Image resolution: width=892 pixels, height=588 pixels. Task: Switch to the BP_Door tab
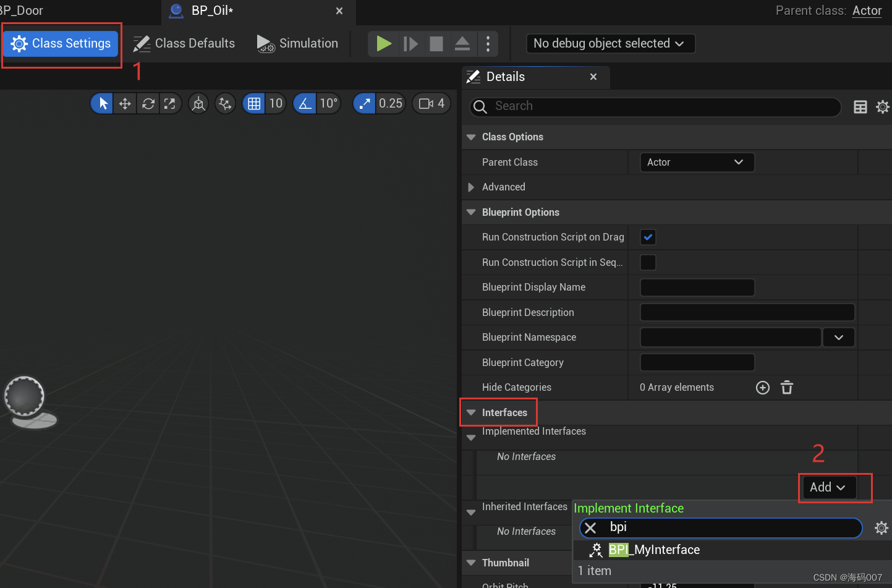tap(22, 11)
